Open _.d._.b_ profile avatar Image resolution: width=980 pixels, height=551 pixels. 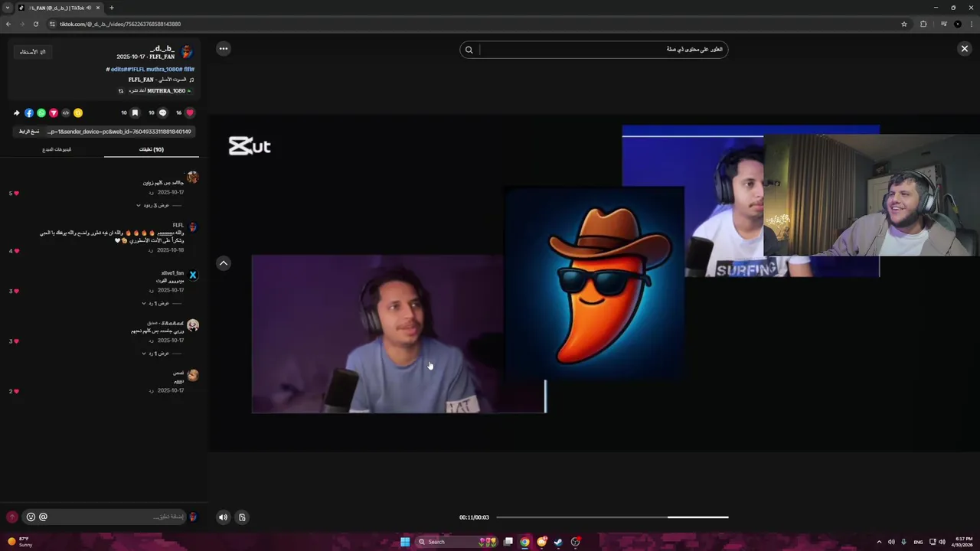coord(187,52)
